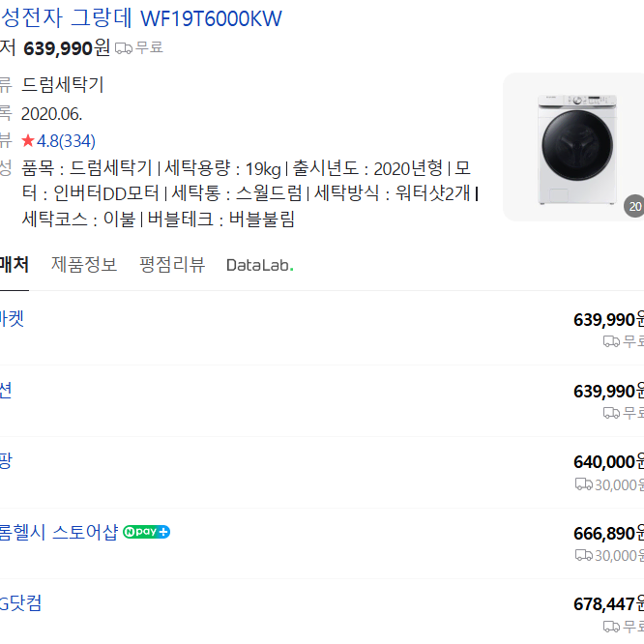Click delivery truck icon under 666,890원 price
Screen dimensions: 644x644
click(x=584, y=556)
